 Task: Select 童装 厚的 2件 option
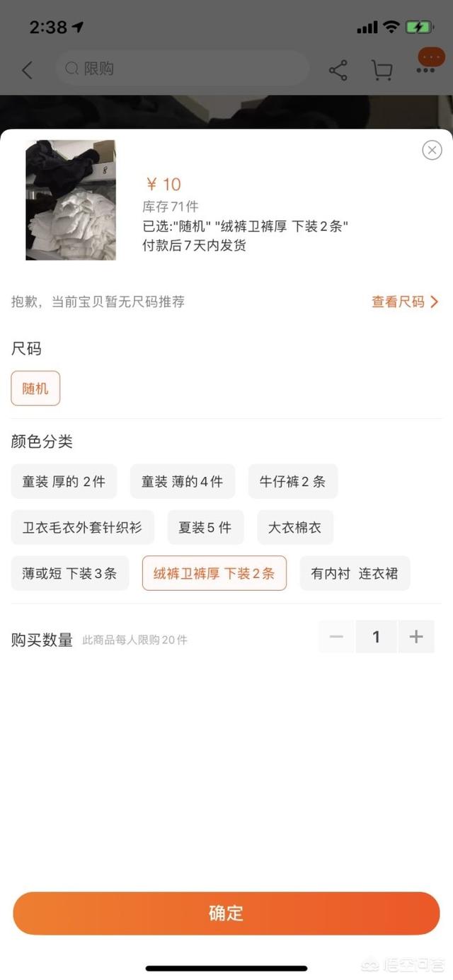pyautogui.click(x=64, y=481)
